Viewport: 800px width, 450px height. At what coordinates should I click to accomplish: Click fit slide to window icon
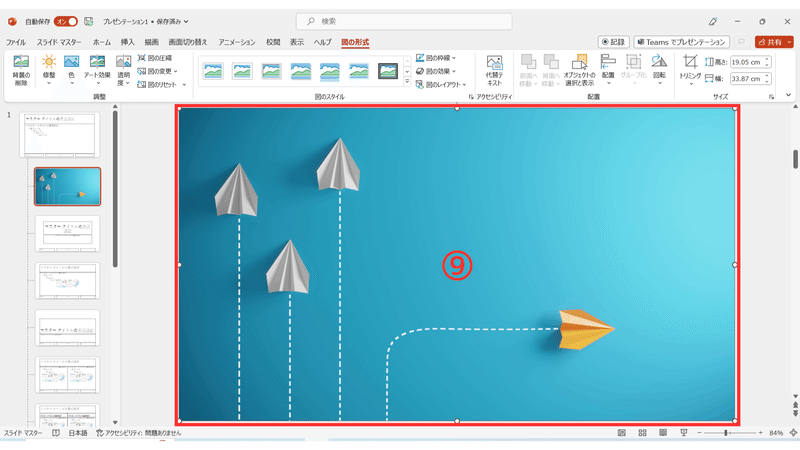[x=793, y=433]
